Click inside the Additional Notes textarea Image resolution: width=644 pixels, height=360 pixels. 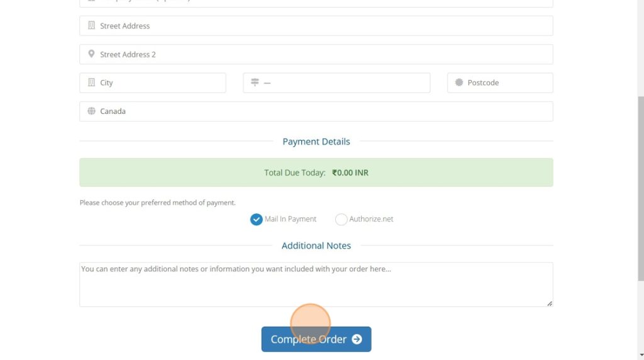[316, 284]
